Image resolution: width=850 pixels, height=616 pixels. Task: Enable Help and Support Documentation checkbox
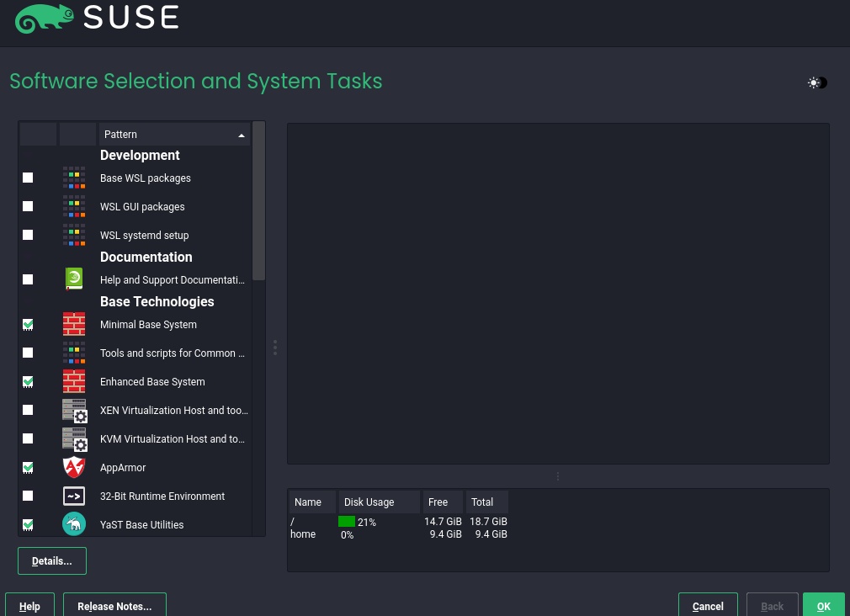(x=28, y=279)
